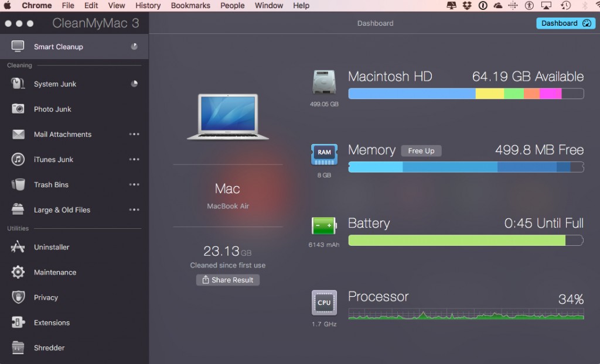Click the Dashboard button at top right

click(x=565, y=23)
